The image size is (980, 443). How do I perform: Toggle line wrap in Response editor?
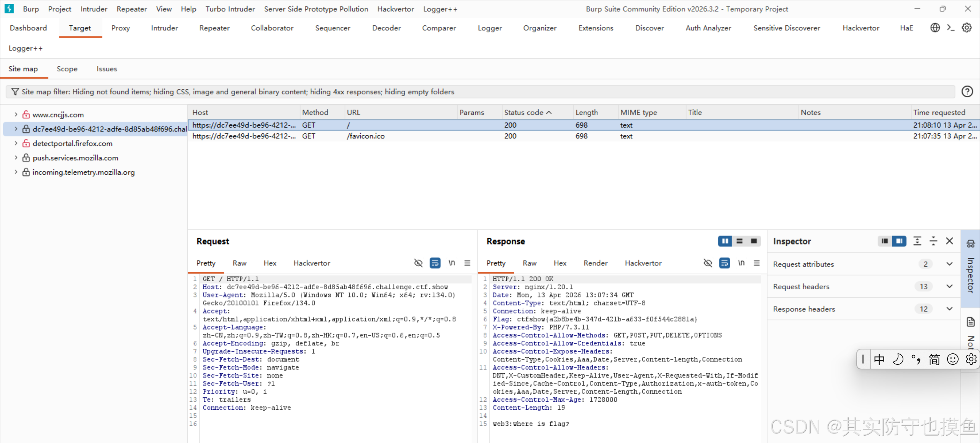coord(724,263)
